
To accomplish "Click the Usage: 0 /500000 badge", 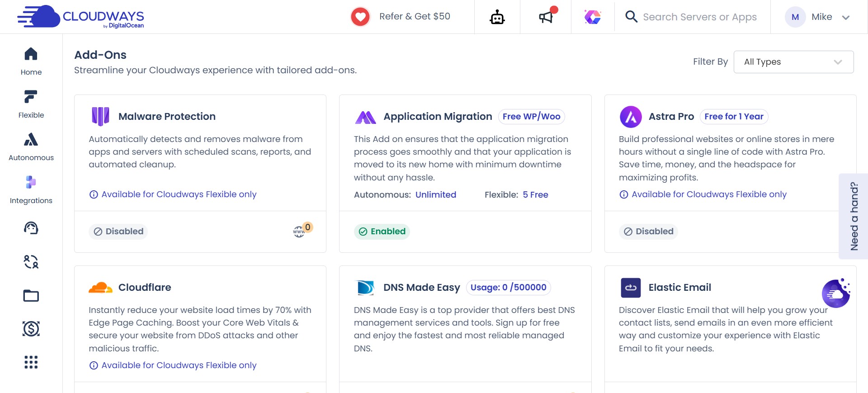I will [x=508, y=288].
